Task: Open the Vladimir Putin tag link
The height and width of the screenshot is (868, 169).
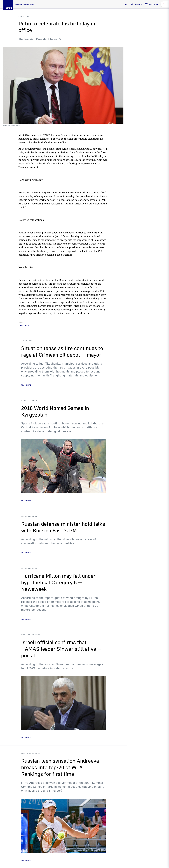Action: pos(24,325)
